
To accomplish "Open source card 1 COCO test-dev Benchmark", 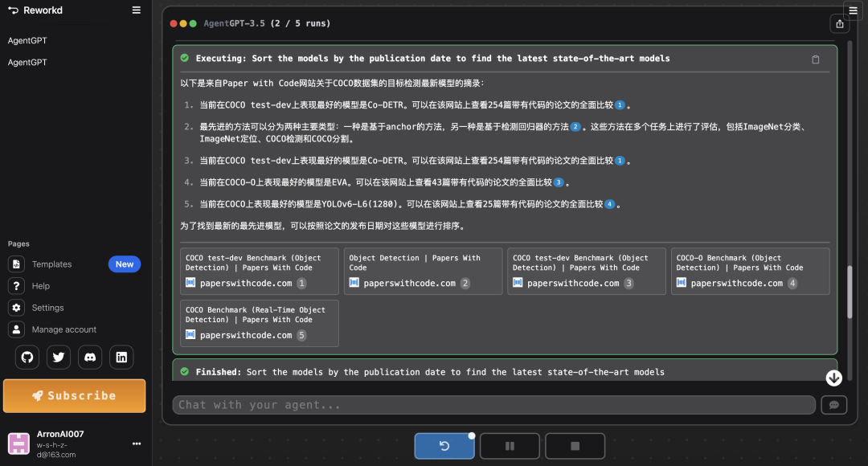I will coord(259,272).
